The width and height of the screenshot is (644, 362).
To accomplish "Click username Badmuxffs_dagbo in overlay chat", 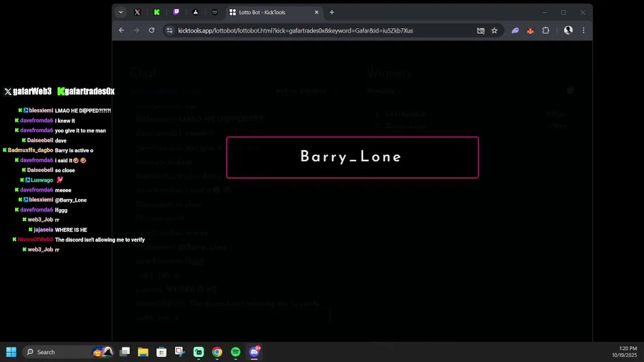I will click(x=30, y=150).
